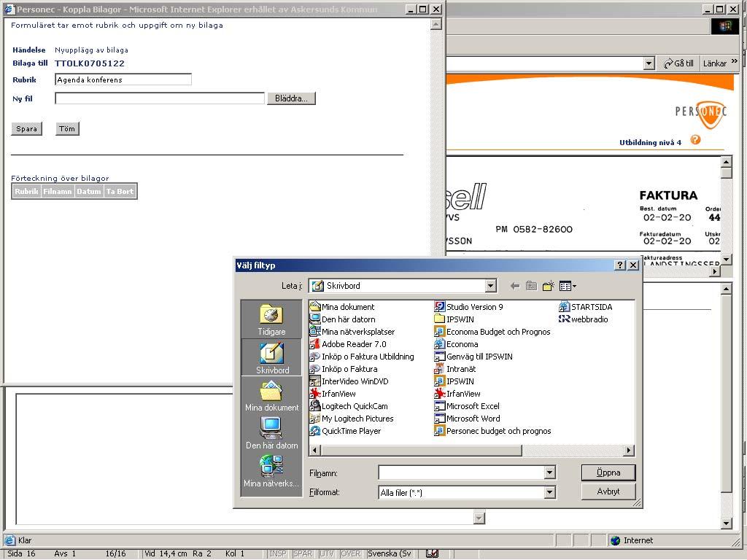
Task: Open the views menu icon
Action: 568,286
